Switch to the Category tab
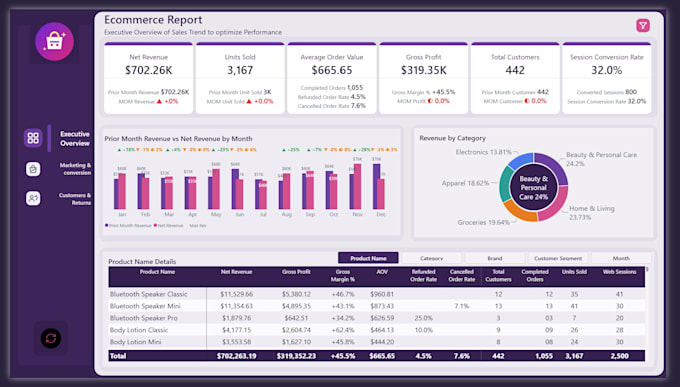Screen dimensions: 680x387 tap(432, 258)
